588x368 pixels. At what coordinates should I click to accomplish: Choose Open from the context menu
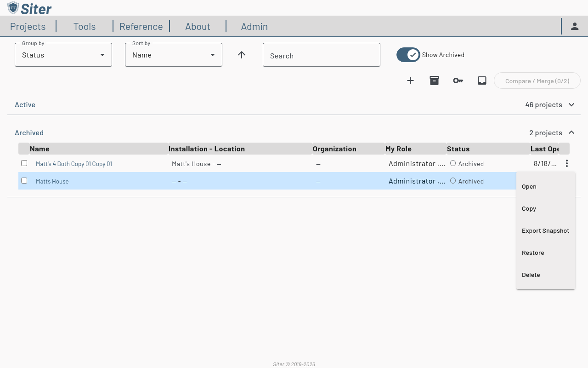[546, 186]
